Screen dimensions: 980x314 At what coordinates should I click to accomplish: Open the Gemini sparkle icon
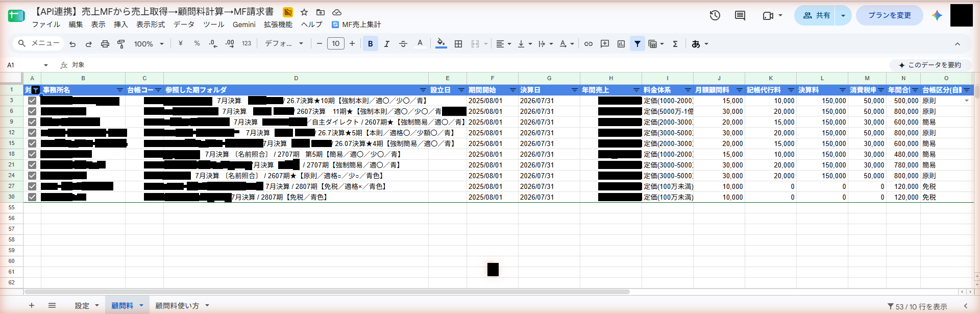[937, 15]
